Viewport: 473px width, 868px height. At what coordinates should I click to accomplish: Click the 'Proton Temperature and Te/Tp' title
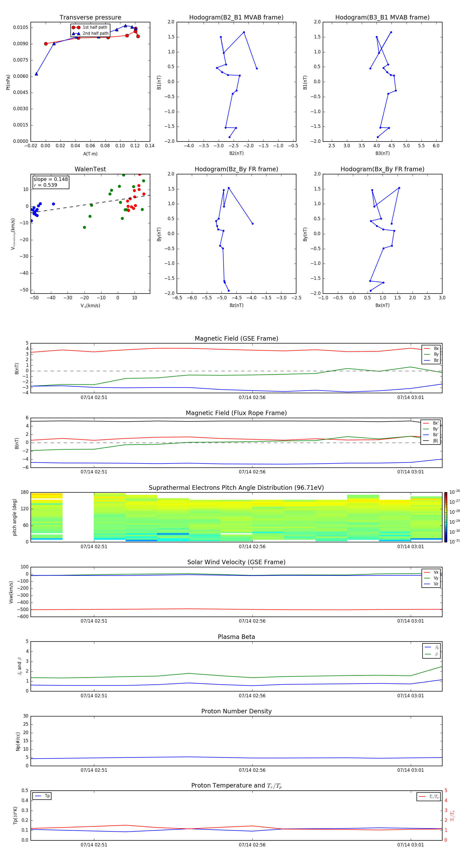pyautogui.click(x=236, y=786)
